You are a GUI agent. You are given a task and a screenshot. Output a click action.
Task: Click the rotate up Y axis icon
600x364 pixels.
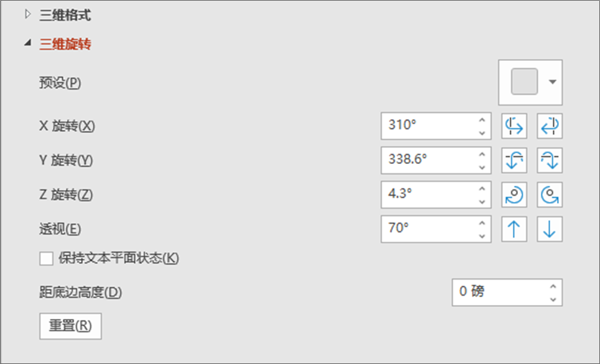click(x=514, y=161)
